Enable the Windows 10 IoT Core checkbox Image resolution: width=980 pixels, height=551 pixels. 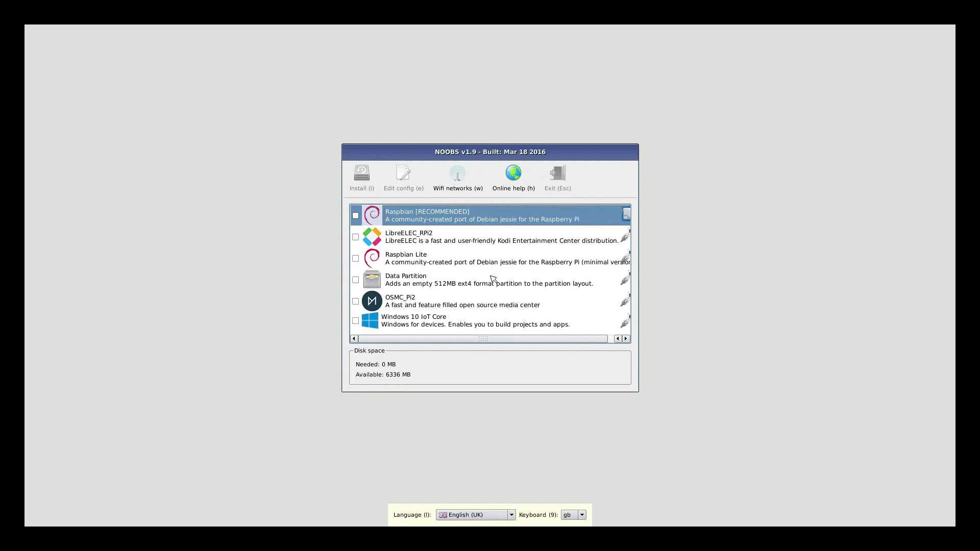(x=355, y=321)
